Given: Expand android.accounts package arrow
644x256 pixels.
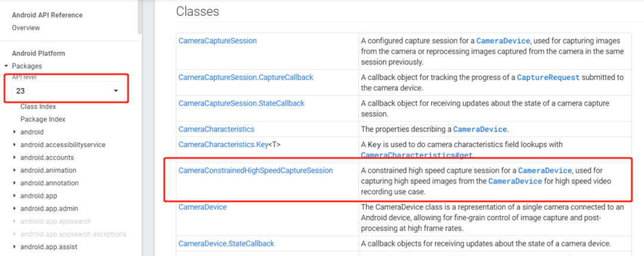Looking at the screenshot, I should [15, 158].
